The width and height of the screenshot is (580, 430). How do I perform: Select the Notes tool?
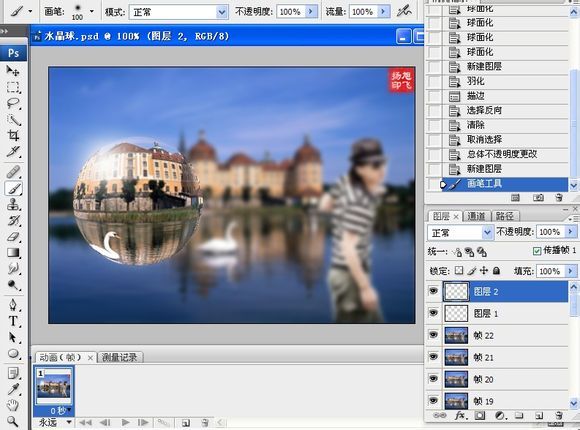point(13,373)
